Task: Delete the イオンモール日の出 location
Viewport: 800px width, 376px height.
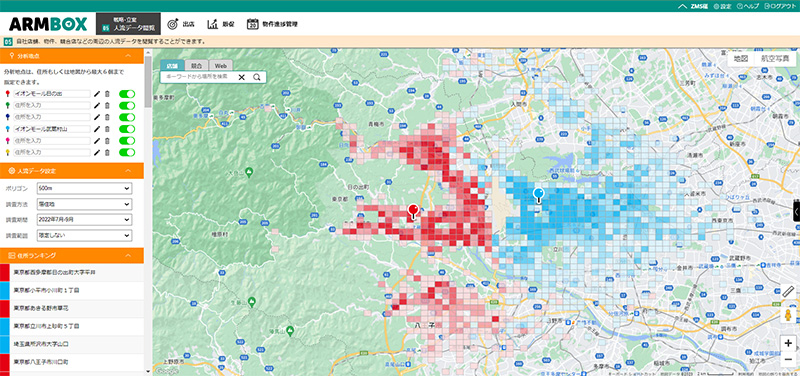Action: click(107, 94)
